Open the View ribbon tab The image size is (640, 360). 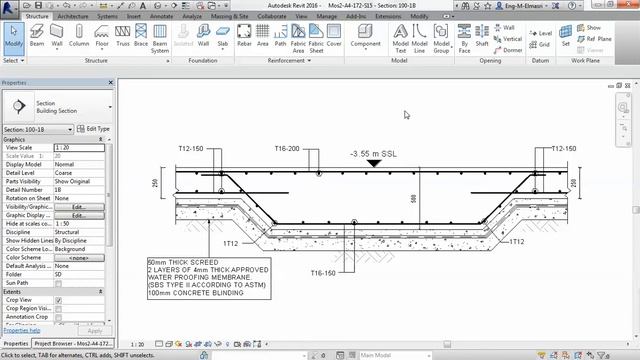pos(301,16)
